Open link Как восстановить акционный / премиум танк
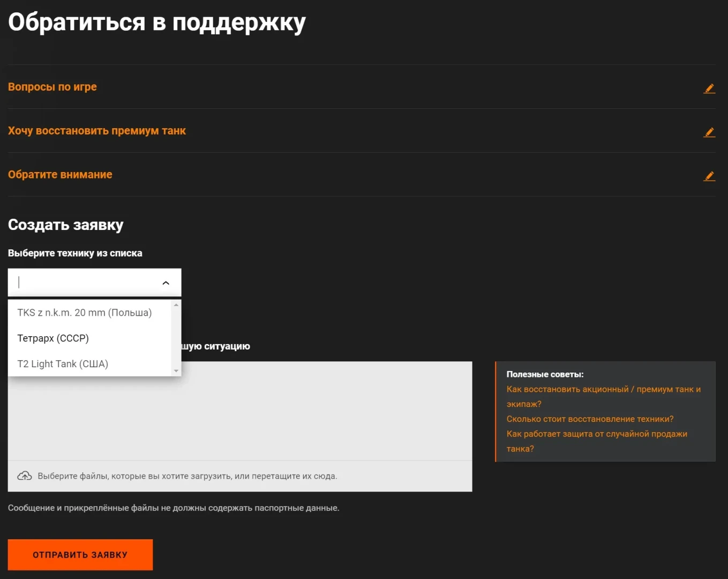Screen dimensions: 728x579 (x=603, y=389)
